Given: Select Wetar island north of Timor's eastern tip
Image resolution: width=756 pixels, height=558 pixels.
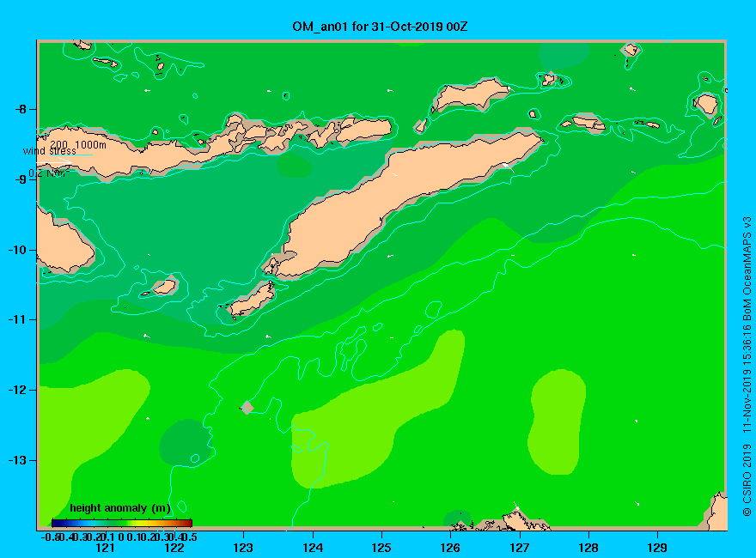Looking at the screenshot, I should click(x=470, y=94).
